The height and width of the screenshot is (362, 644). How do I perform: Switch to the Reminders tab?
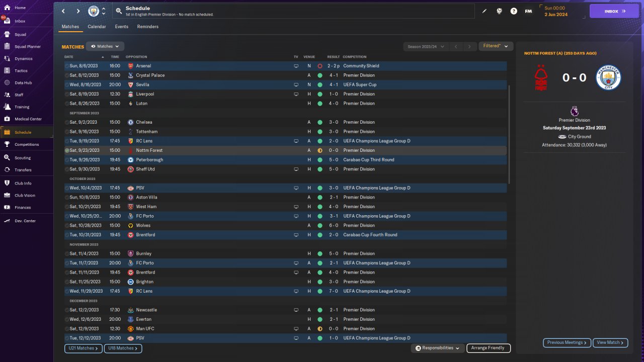147,27
